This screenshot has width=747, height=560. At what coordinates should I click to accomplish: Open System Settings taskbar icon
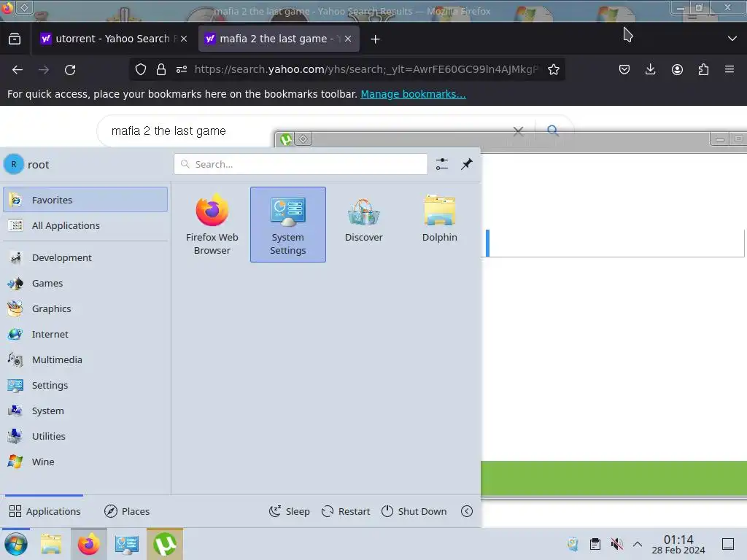[x=127, y=544]
